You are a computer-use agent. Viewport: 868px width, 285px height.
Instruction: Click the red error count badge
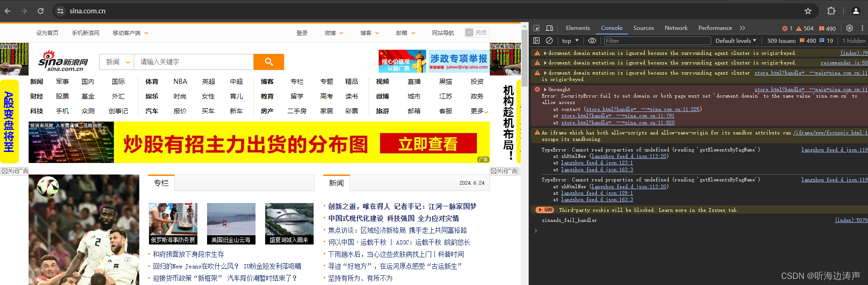coord(787,29)
